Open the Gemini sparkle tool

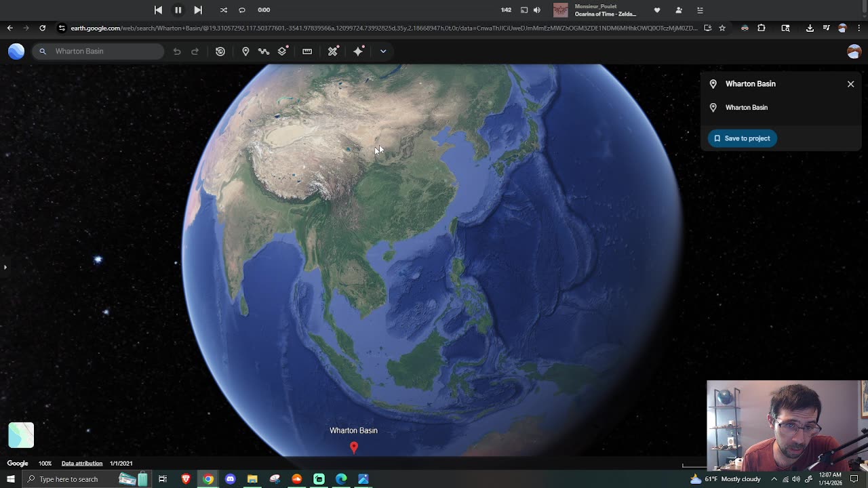pos(358,51)
